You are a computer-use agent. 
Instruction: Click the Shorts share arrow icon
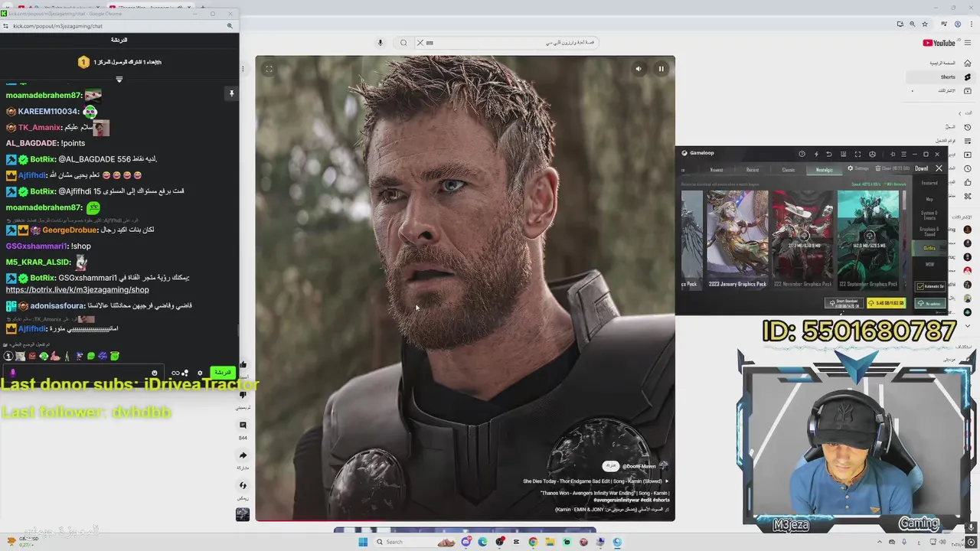[x=243, y=455]
